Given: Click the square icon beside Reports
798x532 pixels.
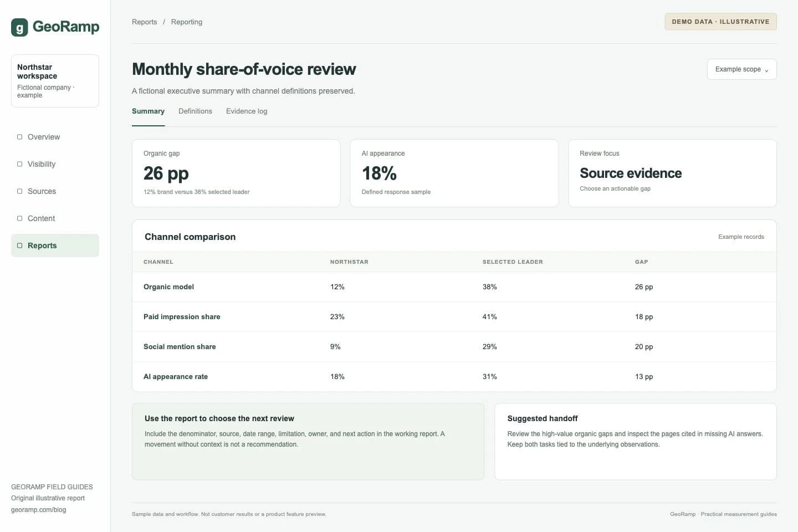Looking at the screenshot, I should coord(20,245).
